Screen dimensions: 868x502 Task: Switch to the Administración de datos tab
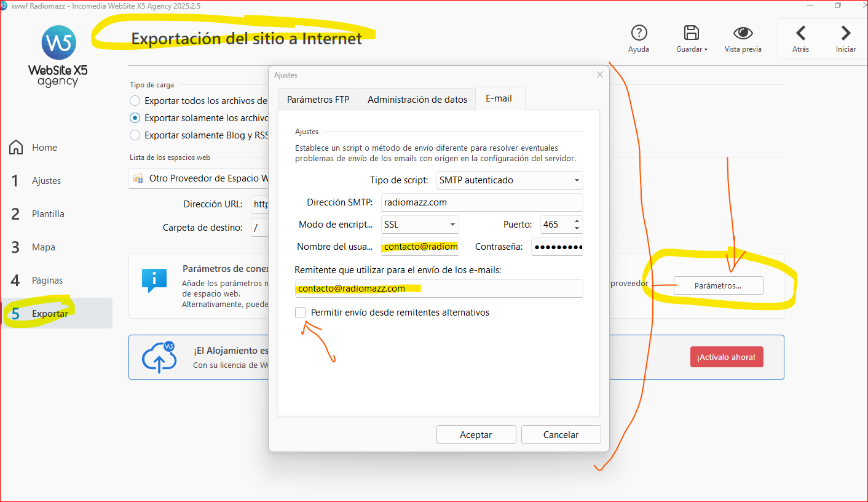[417, 99]
